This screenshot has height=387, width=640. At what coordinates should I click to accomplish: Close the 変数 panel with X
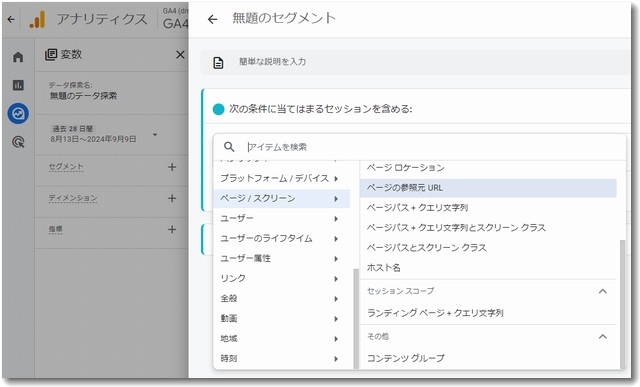(x=180, y=54)
